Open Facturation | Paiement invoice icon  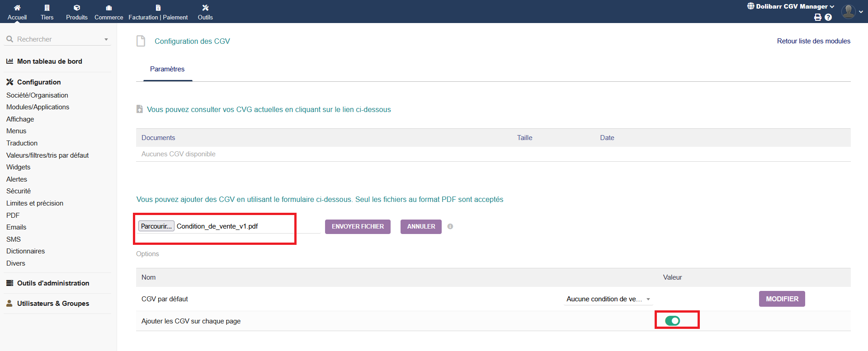point(158,8)
